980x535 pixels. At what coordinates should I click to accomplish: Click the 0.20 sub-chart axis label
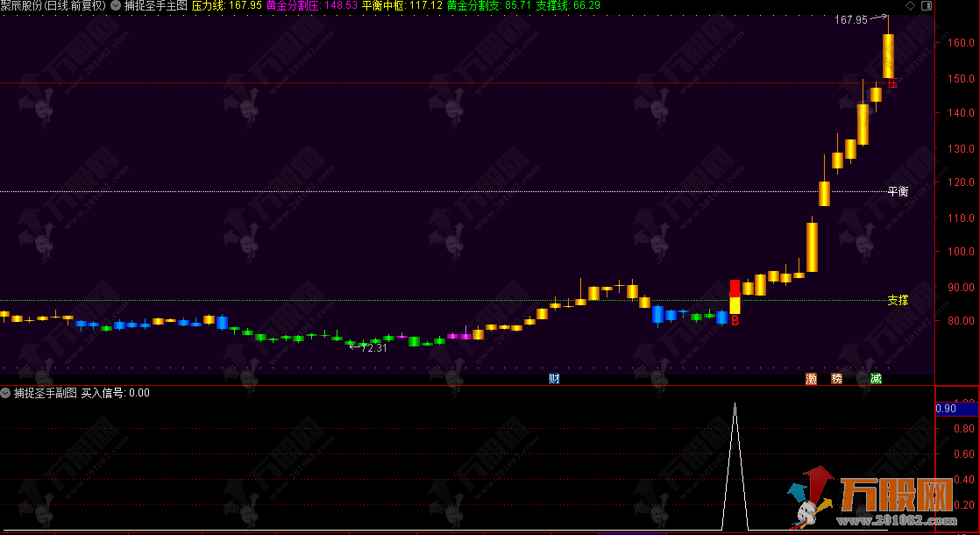963,504
